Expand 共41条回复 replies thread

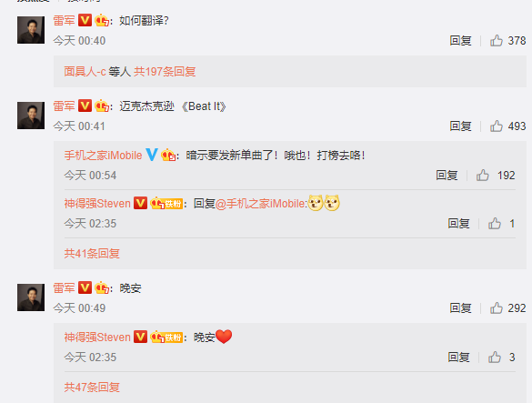[92, 254]
